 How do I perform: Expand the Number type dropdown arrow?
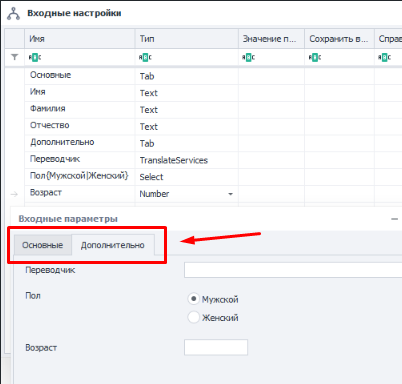click(x=230, y=194)
